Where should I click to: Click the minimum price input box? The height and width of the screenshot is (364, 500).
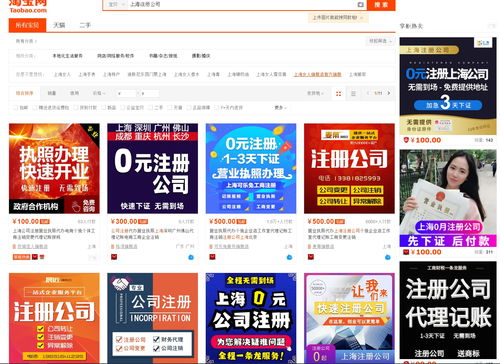(126, 94)
